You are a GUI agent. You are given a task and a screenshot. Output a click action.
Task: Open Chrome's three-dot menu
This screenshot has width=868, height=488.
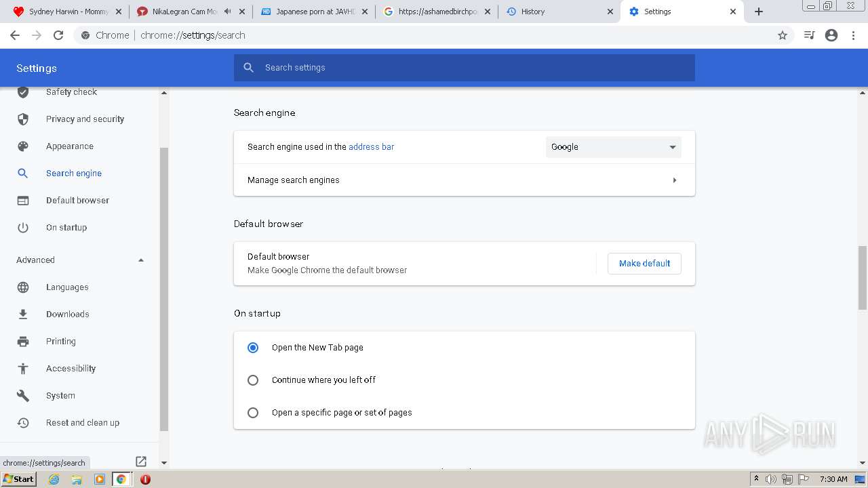(854, 35)
